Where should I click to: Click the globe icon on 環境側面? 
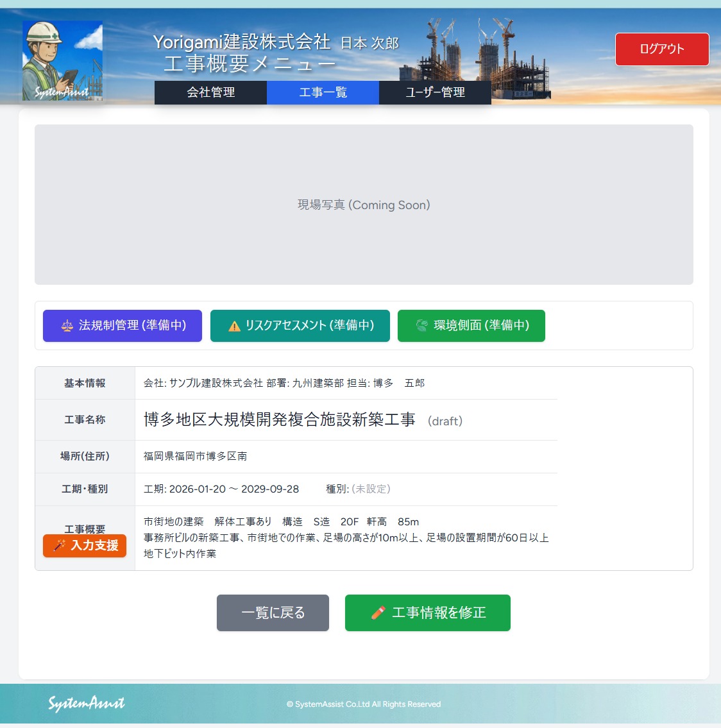pos(421,326)
